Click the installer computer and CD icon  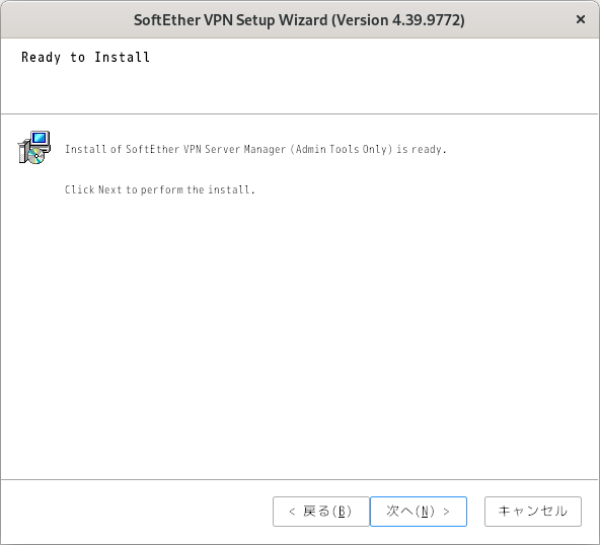click(34, 147)
